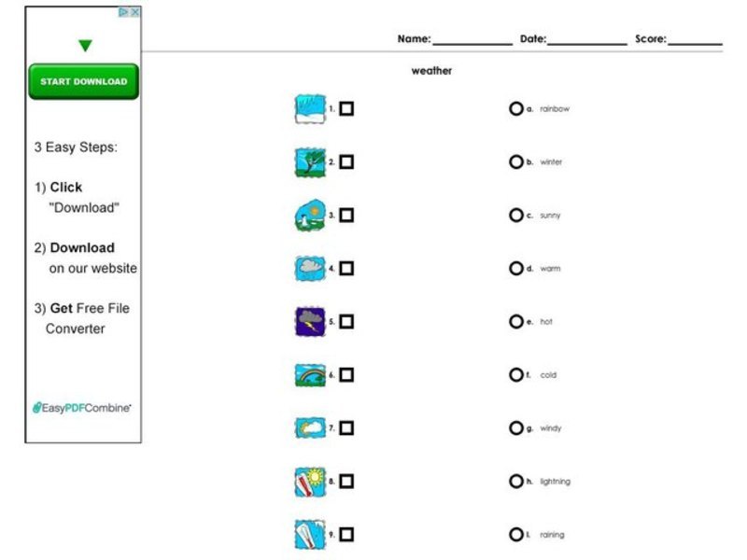Open the EasyPDFCombine link

point(82,407)
